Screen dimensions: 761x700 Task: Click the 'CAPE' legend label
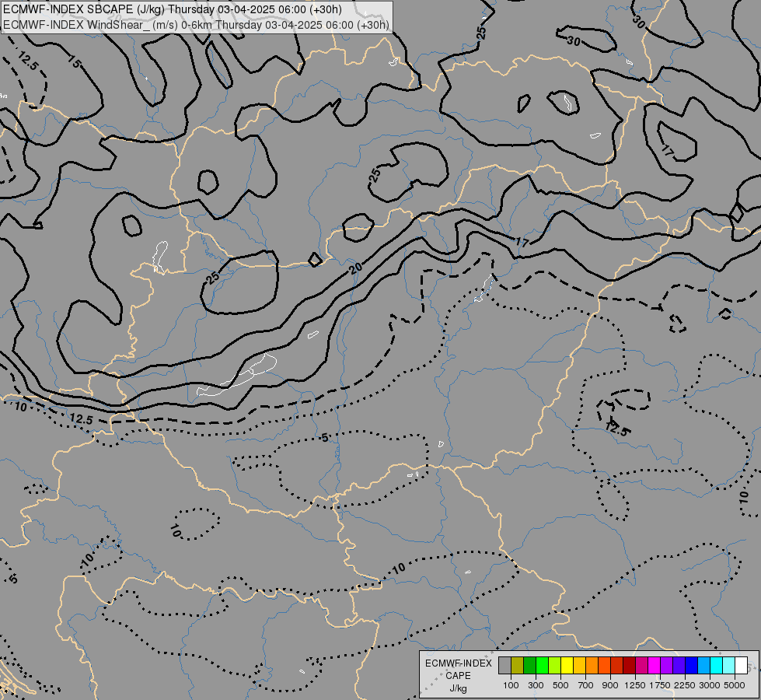coord(458,676)
